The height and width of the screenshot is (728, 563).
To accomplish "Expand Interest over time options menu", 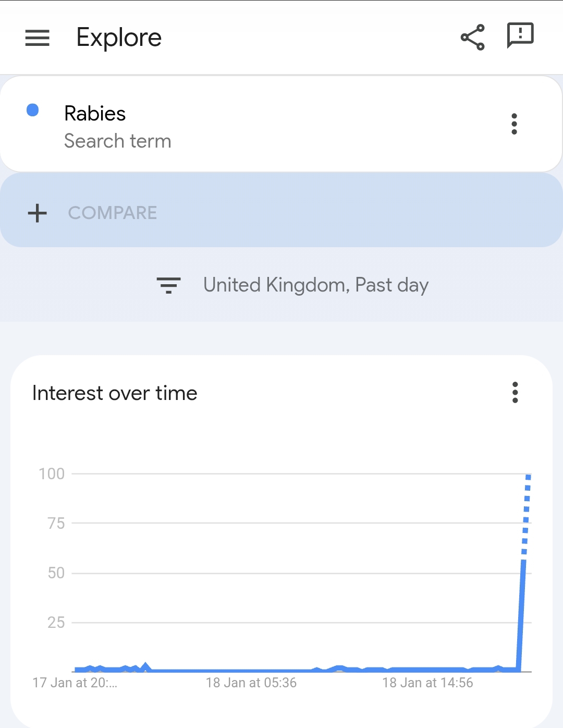I will pyautogui.click(x=515, y=393).
